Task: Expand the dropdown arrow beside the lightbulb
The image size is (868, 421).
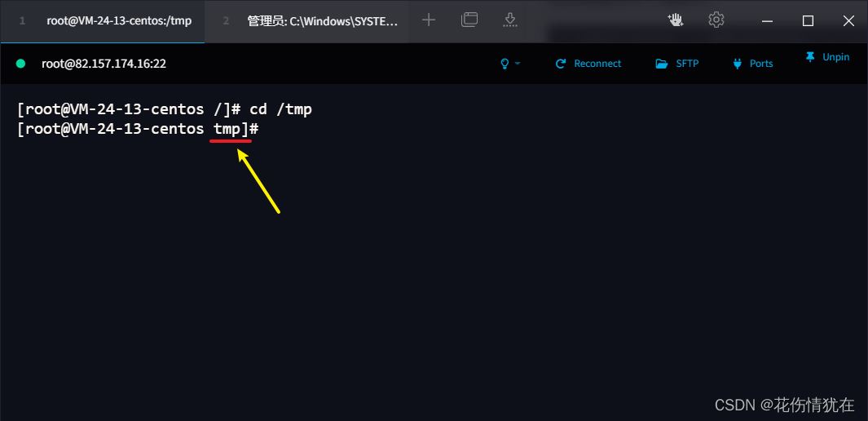Action: click(x=518, y=64)
